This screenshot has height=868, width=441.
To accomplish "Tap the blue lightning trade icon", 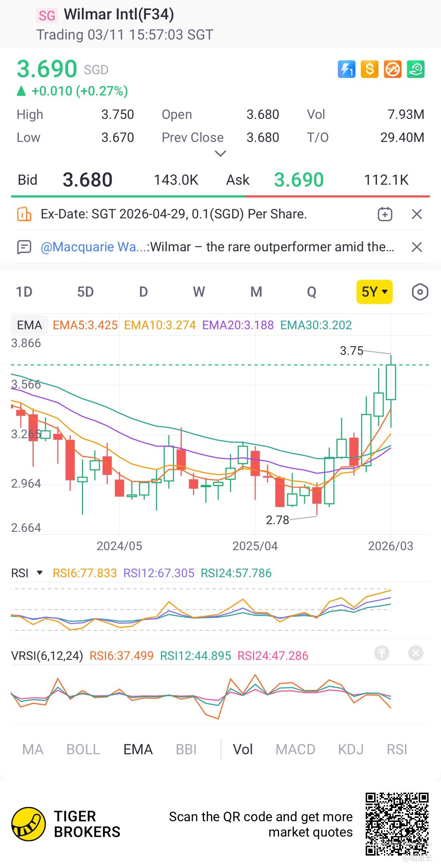I will click(346, 69).
